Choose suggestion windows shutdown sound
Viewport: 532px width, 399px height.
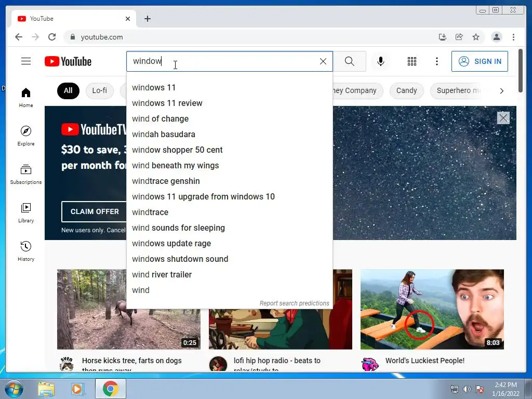[229, 259]
